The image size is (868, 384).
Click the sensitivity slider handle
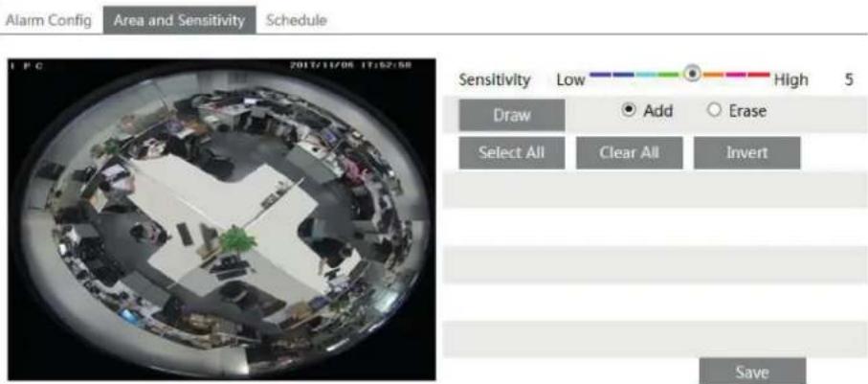[x=691, y=73]
